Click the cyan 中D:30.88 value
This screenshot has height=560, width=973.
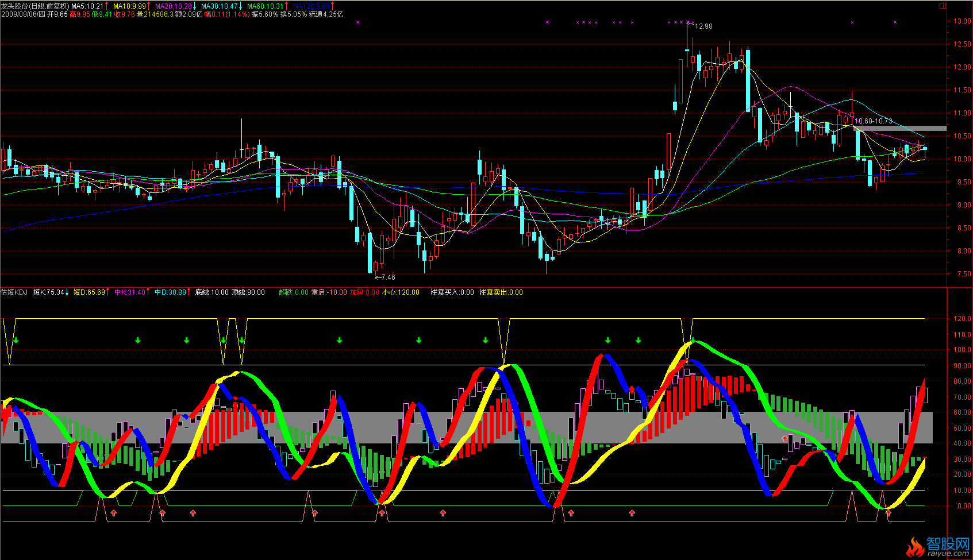pos(171,292)
